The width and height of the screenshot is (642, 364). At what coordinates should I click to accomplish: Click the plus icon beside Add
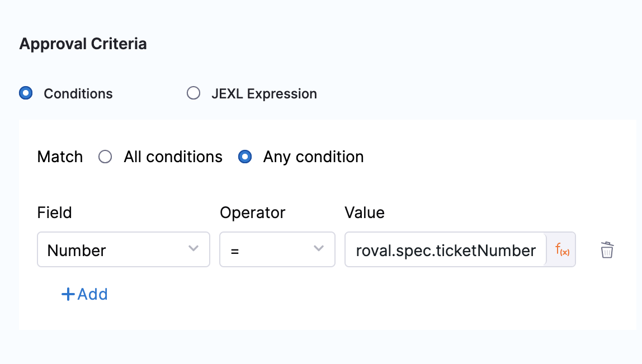[x=68, y=294]
